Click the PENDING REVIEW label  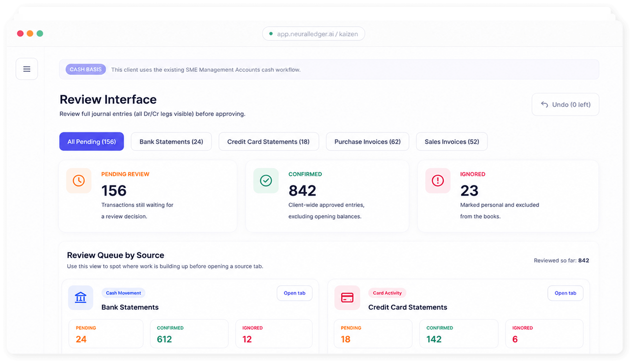click(x=125, y=174)
